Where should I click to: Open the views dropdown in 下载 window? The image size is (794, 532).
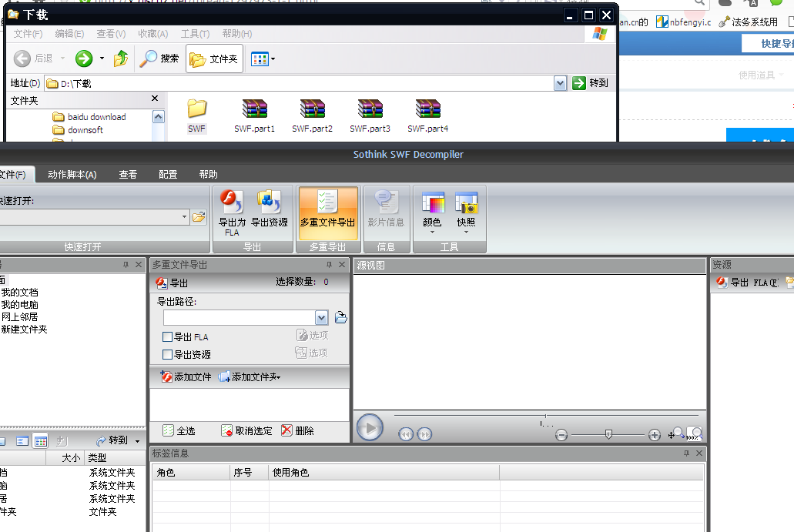(x=273, y=59)
